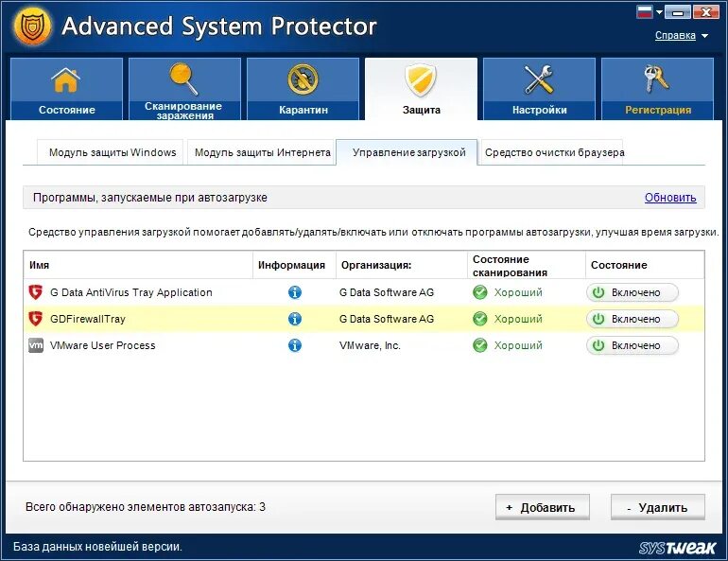Image resolution: width=728 pixels, height=561 pixels.
Task: Click the GDFirewallTray red shield icon
Action: pos(36,319)
